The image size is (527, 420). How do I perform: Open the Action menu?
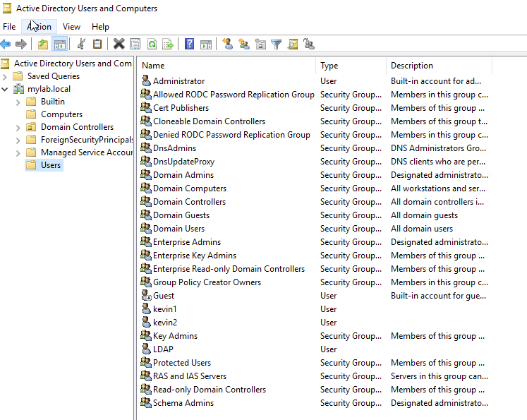click(39, 27)
